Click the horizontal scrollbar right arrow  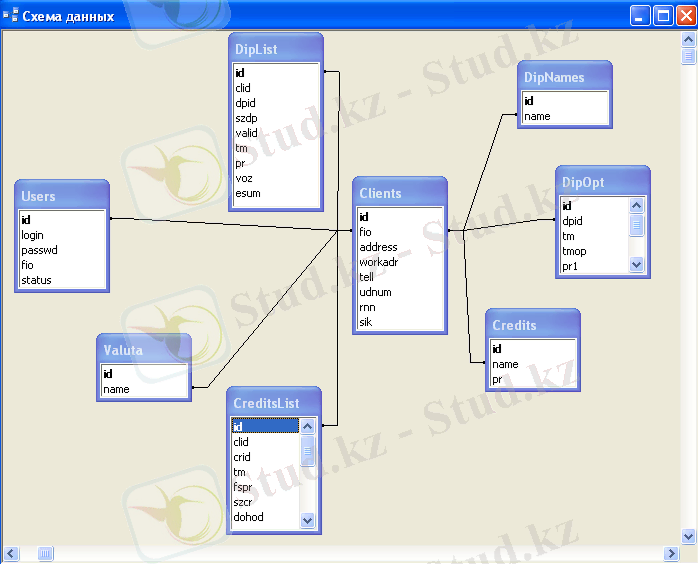click(671, 553)
